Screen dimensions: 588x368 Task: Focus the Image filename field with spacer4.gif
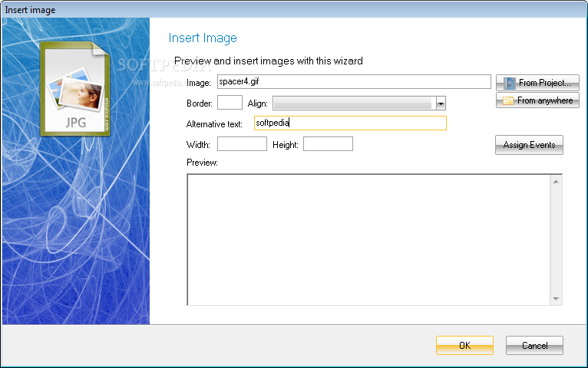pyautogui.click(x=353, y=82)
